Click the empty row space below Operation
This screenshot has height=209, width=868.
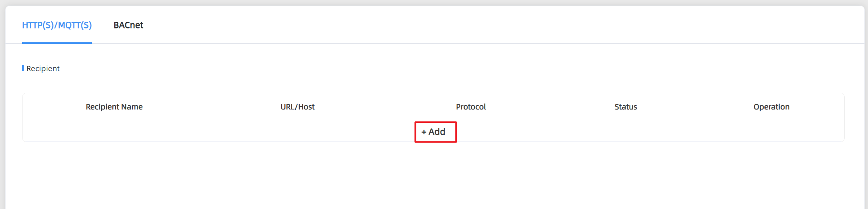772,131
